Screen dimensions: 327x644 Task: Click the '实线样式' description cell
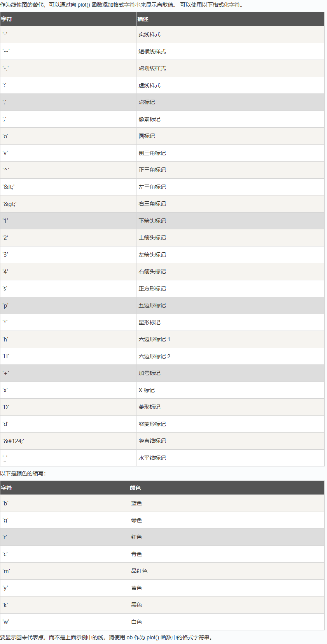click(150, 35)
